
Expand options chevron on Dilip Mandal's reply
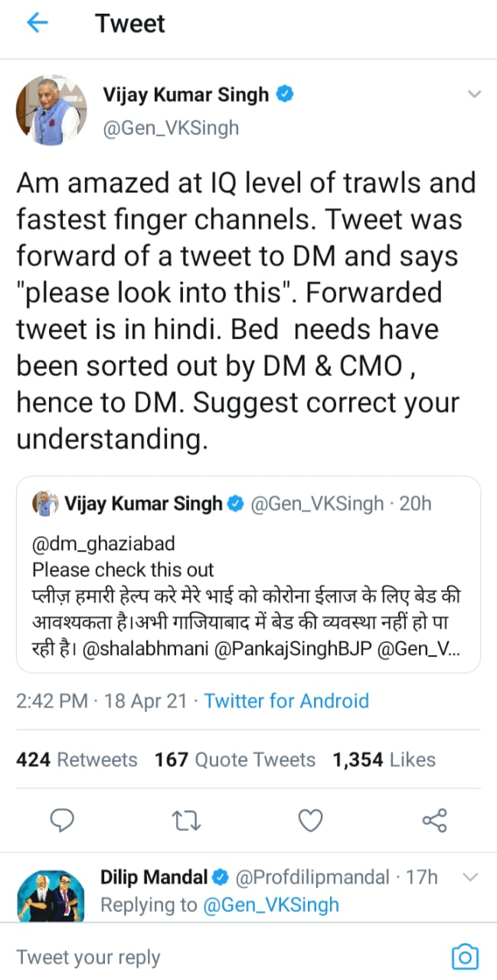pyautogui.click(x=472, y=877)
